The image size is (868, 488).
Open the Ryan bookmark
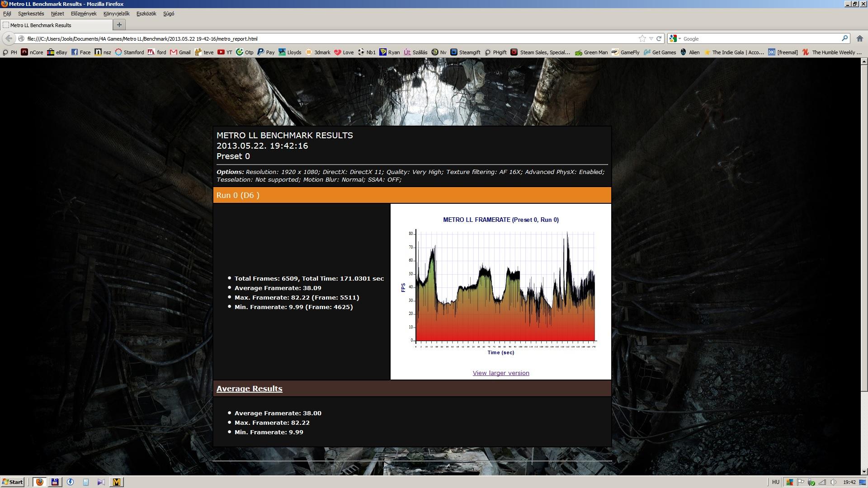pyautogui.click(x=389, y=52)
